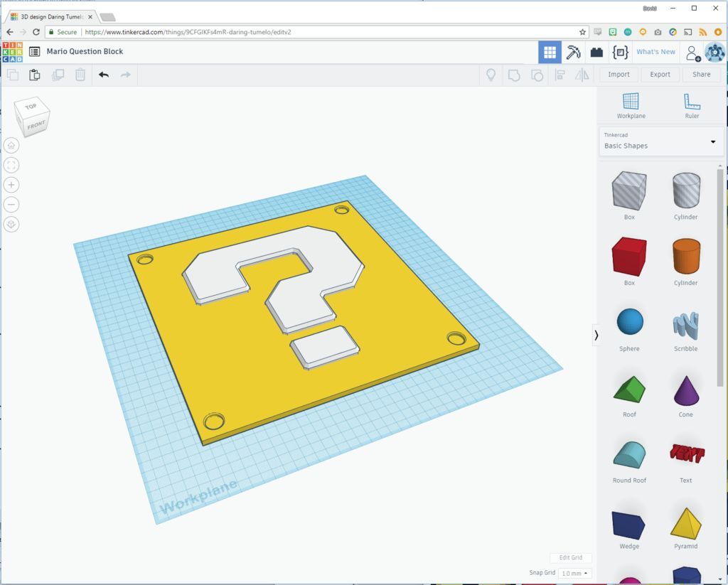Rename the Mario Question Block title
This screenshot has width=728, height=585.
85,52
